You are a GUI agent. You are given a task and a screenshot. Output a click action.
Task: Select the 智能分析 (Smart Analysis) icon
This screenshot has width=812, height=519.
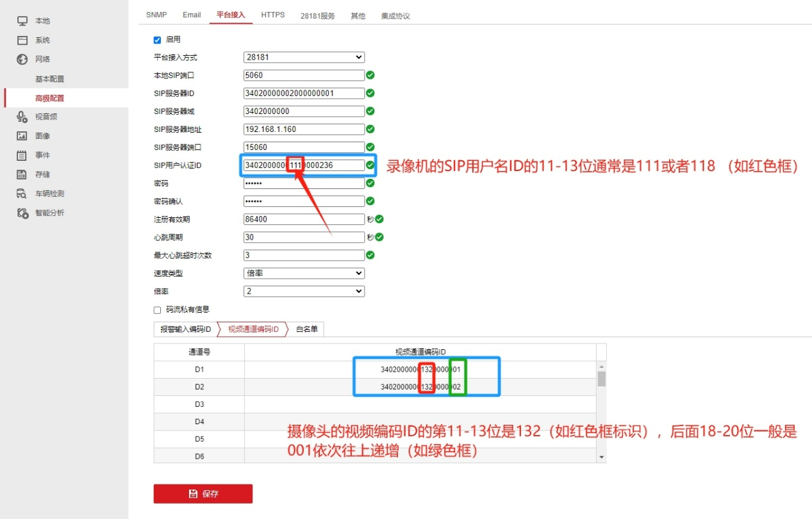pos(22,213)
